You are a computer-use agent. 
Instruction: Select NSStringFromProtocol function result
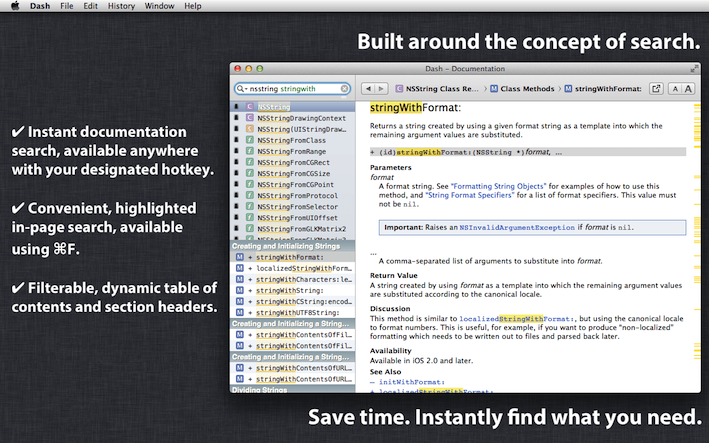pos(293,196)
